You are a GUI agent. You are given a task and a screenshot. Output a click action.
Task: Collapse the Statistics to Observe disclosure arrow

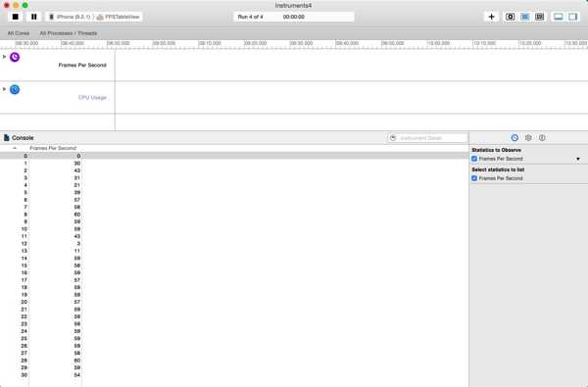(578, 159)
